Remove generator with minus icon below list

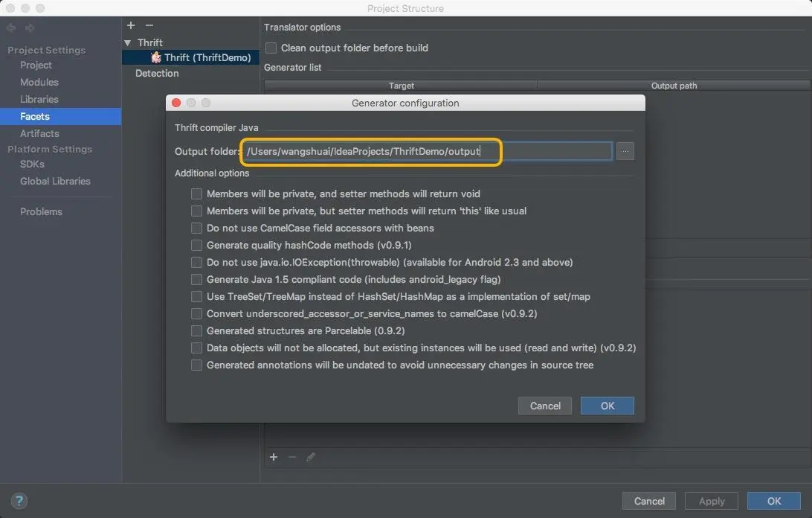(x=292, y=457)
